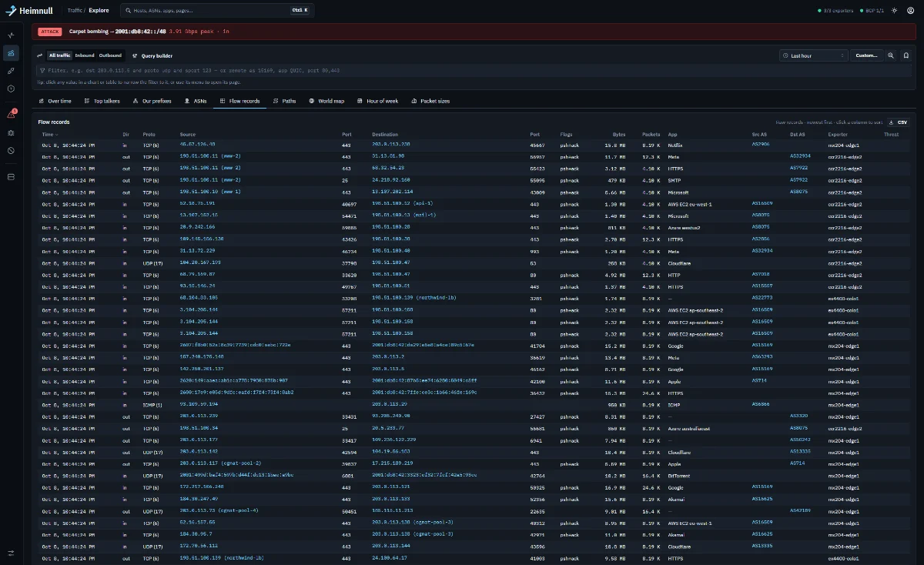Screen dimensions: 924x565
Task: Sort by the App column header
Action: click(x=672, y=135)
